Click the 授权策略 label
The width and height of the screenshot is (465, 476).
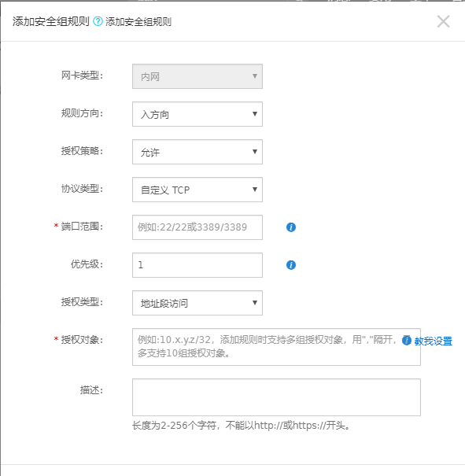pos(82,151)
